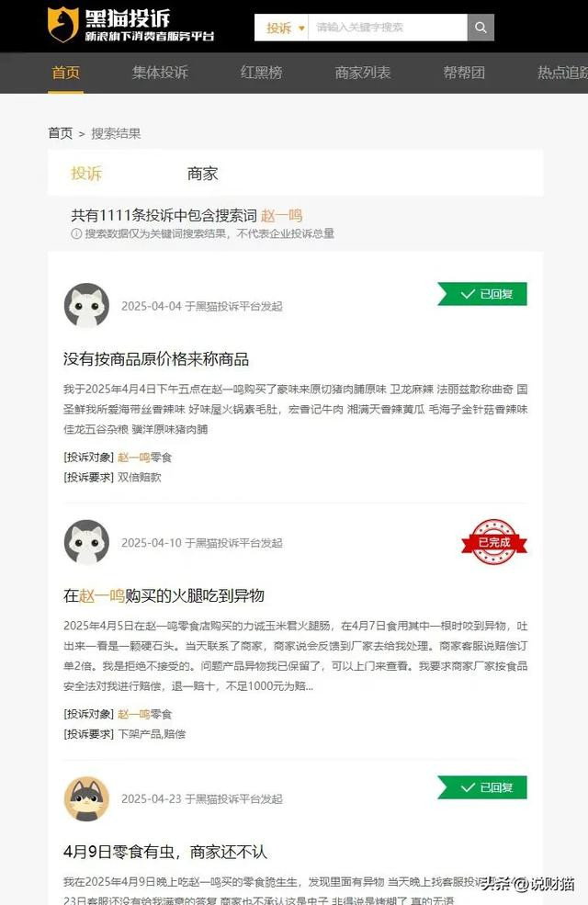This screenshot has height=905, width=588.
Task: Open the 帮帮团 navigation item
Action: click(464, 73)
